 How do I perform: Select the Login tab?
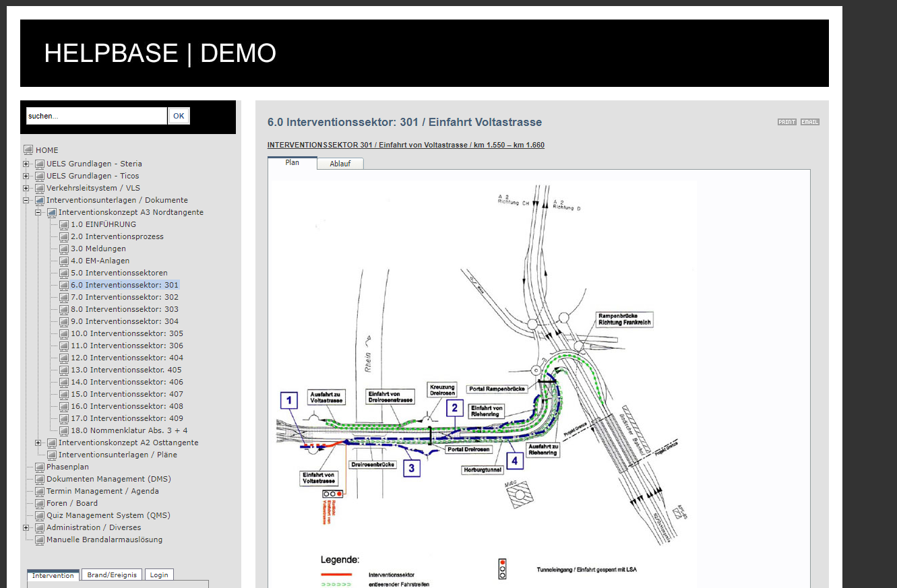pos(159,575)
